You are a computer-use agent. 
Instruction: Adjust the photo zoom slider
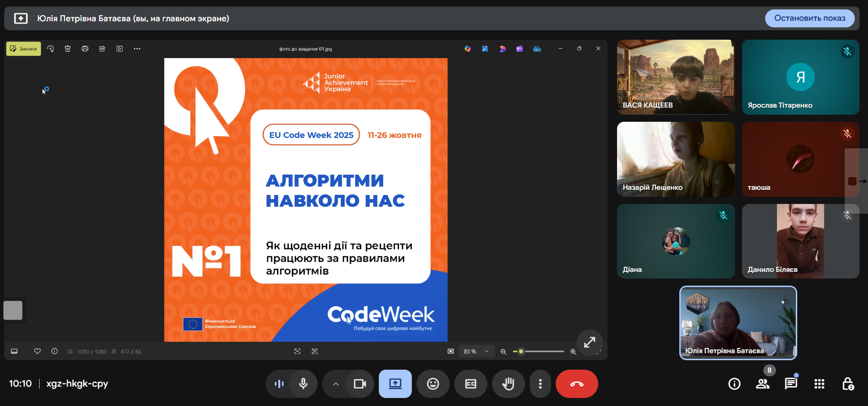521,351
